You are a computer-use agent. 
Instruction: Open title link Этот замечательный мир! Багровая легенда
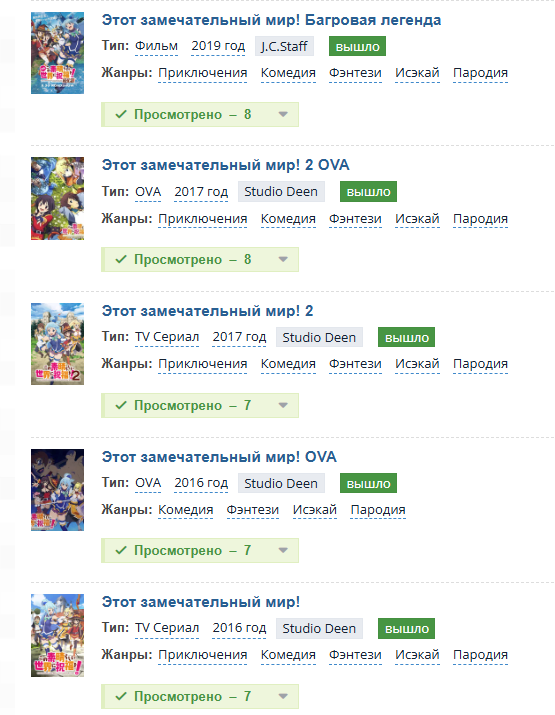271,20
